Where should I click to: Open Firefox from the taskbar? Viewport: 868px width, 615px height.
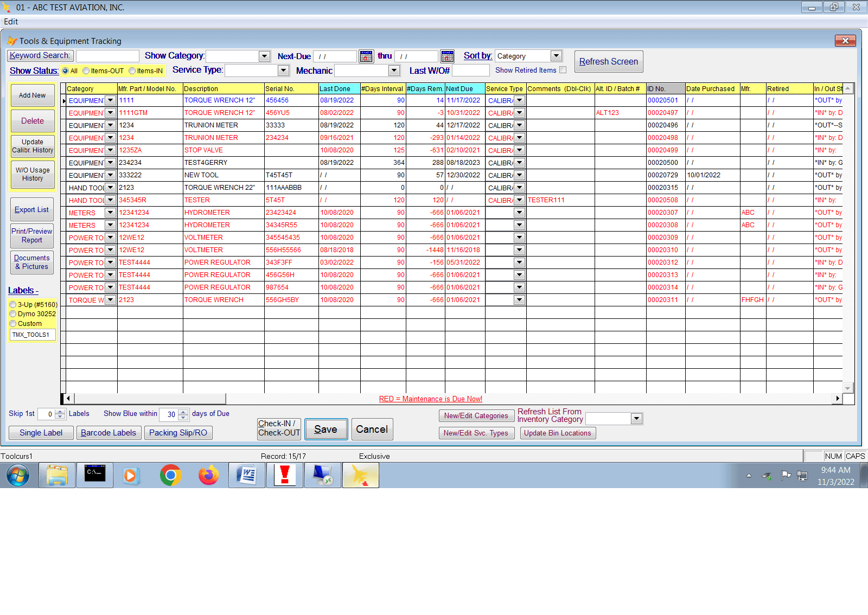click(209, 476)
